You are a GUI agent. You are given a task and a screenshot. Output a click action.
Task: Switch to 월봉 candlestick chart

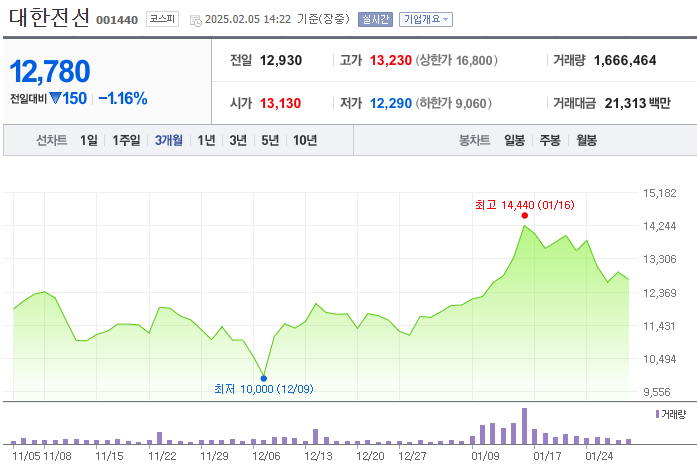click(x=586, y=140)
